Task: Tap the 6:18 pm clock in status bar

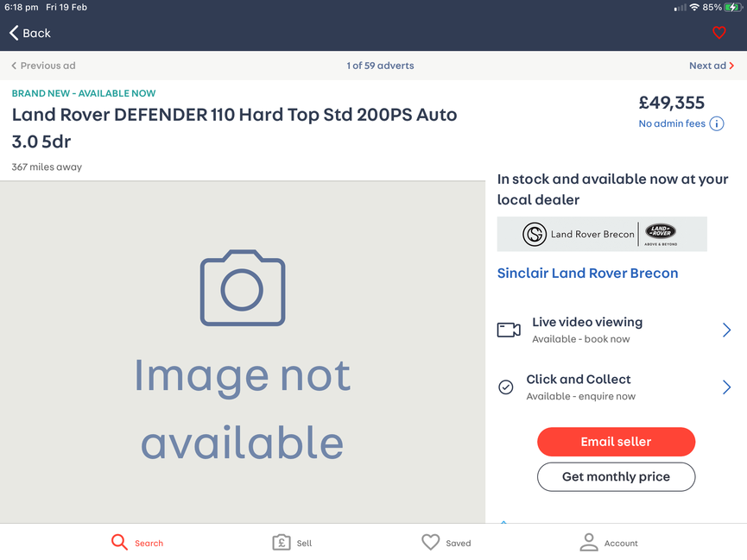Action: [x=22, y=7]
